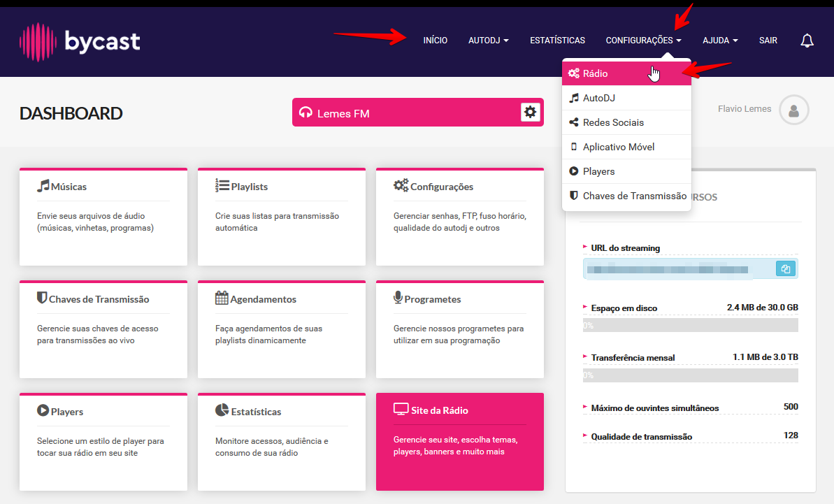Go to INÍCIO in top navigation
This screenshot has width=834, height=504.
tap(435, 41)
